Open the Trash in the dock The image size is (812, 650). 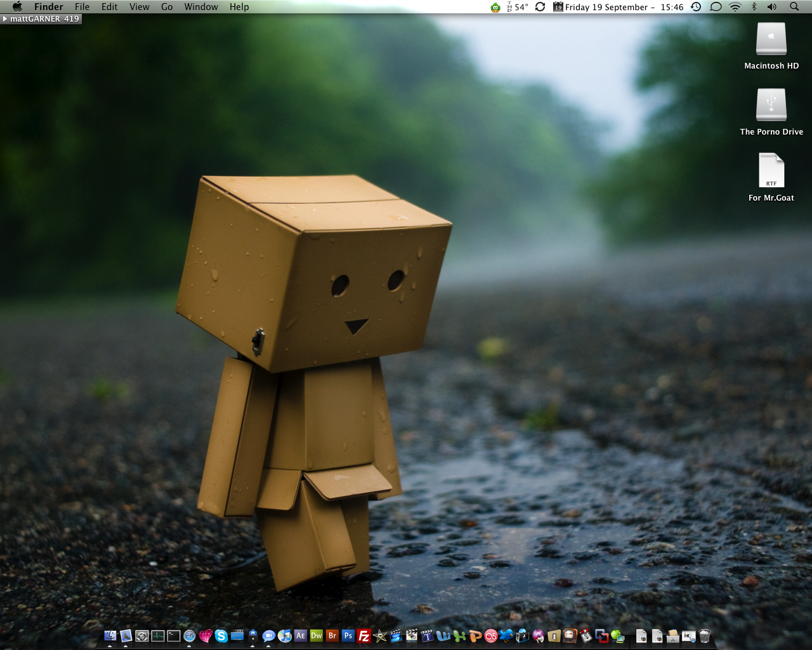click(705, 635)
